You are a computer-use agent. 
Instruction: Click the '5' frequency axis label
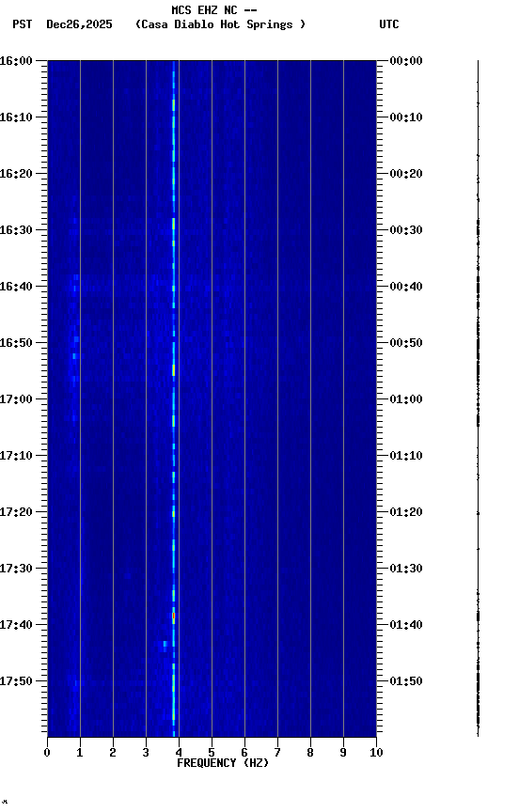click(212, 753)
